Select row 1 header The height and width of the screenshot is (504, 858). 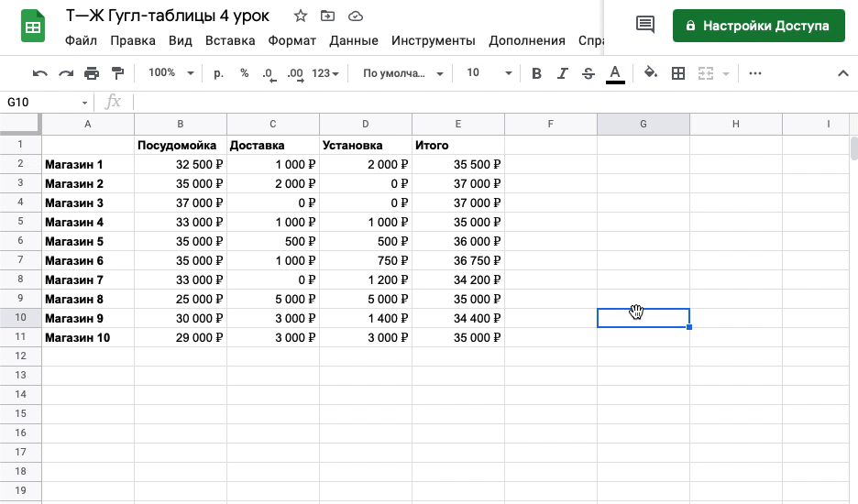[20, 145]
